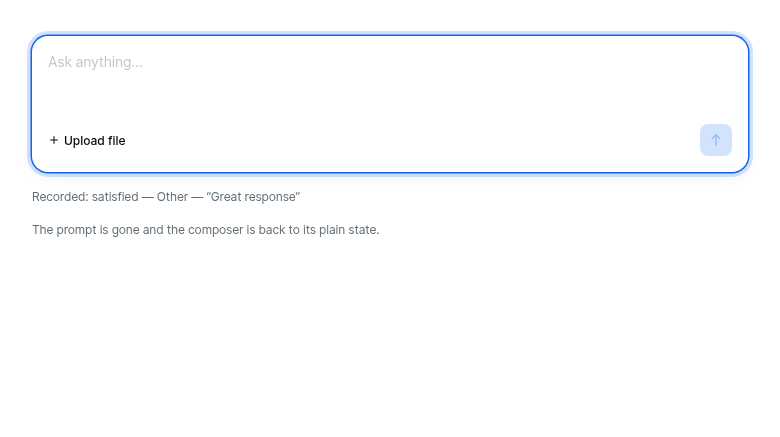Click the quoted 'Great response' text
This screenshot has width=780, height=437.
coord(253,197)
